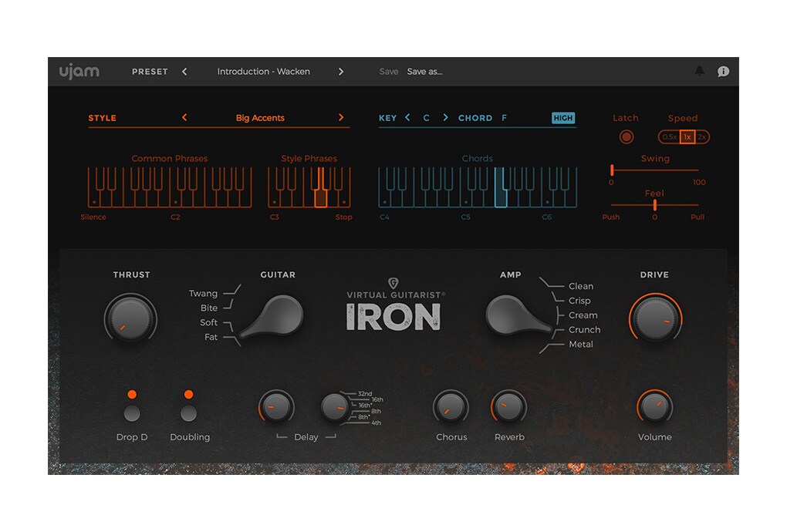Toggle the Latch button
This screenshot has height=532, width=787.
[626, 136]
